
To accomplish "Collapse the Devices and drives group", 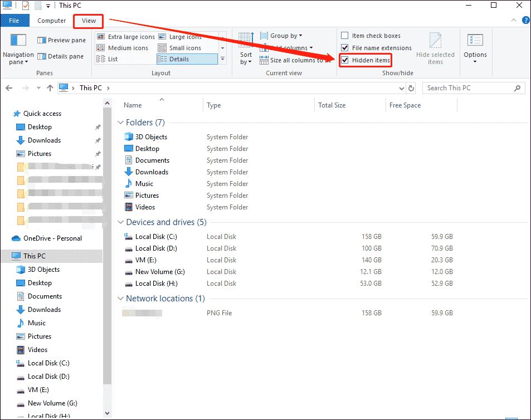I will tap(120, 222).
